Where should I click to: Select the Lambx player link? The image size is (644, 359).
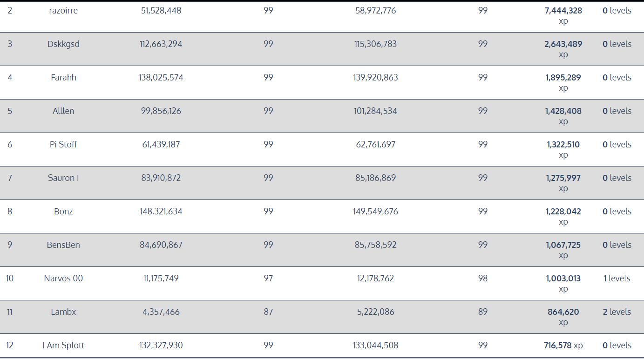pyautogui.click(x=63, y=312)
